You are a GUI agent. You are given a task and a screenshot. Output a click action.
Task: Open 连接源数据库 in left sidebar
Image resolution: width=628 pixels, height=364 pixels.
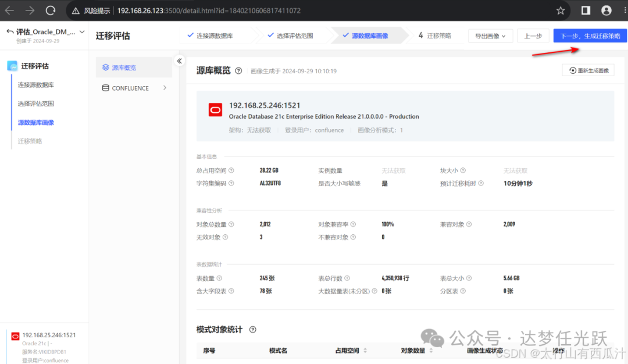(35, 85)
